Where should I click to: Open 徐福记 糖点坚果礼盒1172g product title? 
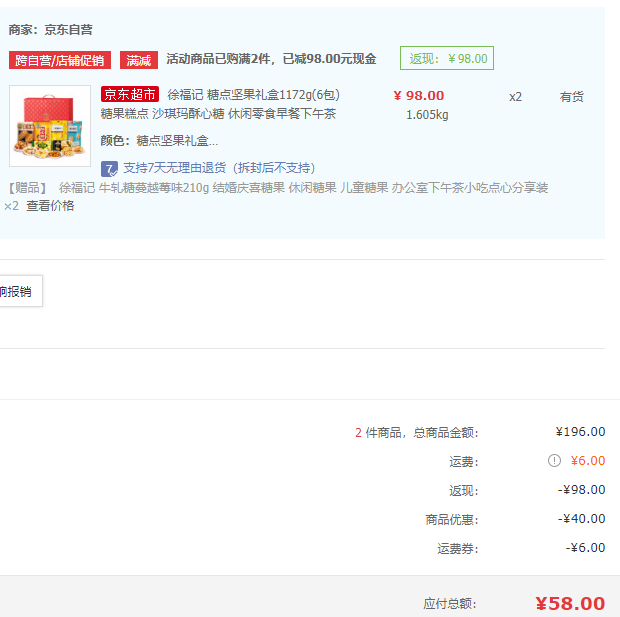click(x=253, y=95)
